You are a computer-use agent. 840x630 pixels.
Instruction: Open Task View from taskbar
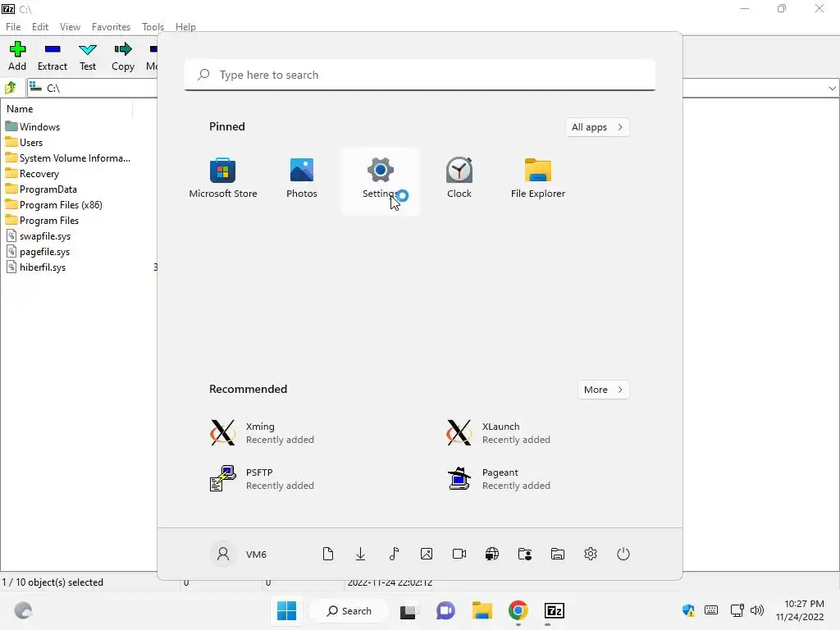coord(409,610)
